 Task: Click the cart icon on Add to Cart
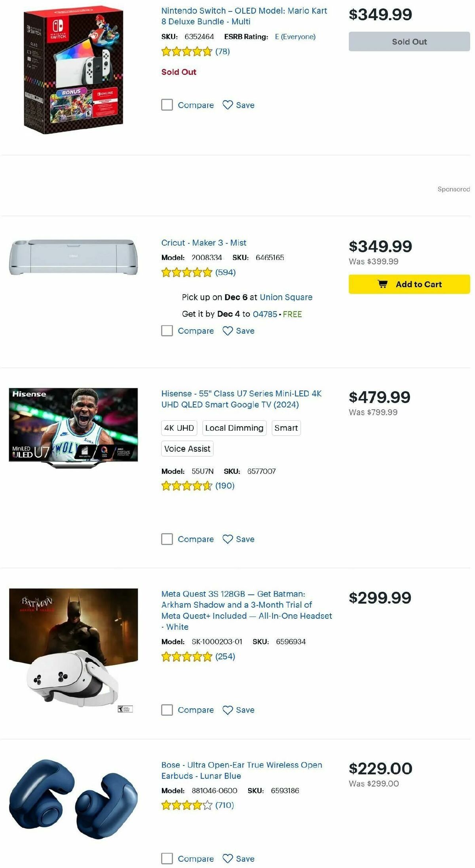(x=383, y=284)
